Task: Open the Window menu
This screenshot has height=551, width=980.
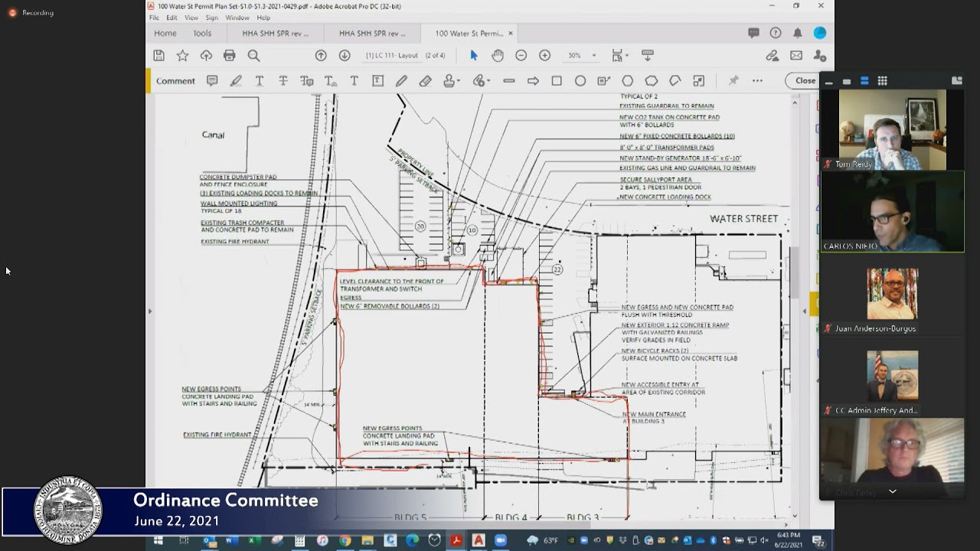Action: tap(237, 18)
